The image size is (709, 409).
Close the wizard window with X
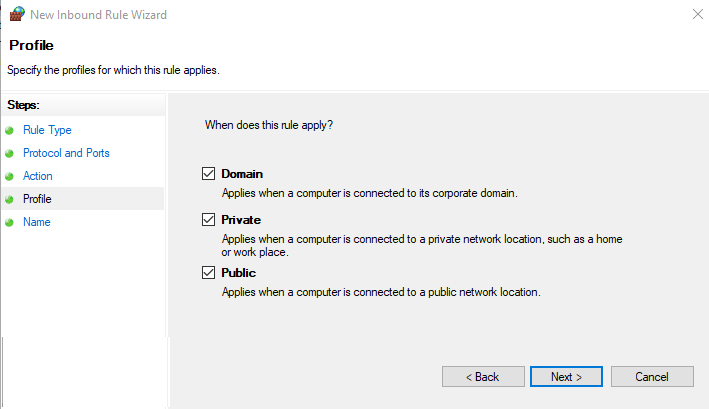click(x=696, y=15)
